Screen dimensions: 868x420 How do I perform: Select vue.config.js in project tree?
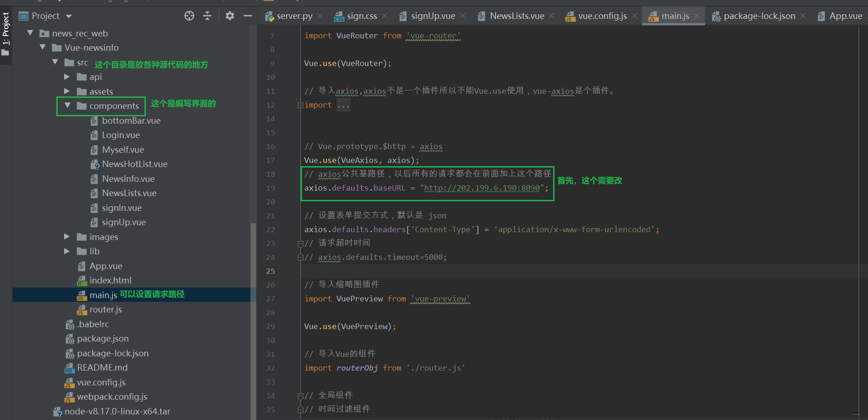[101, 382]
